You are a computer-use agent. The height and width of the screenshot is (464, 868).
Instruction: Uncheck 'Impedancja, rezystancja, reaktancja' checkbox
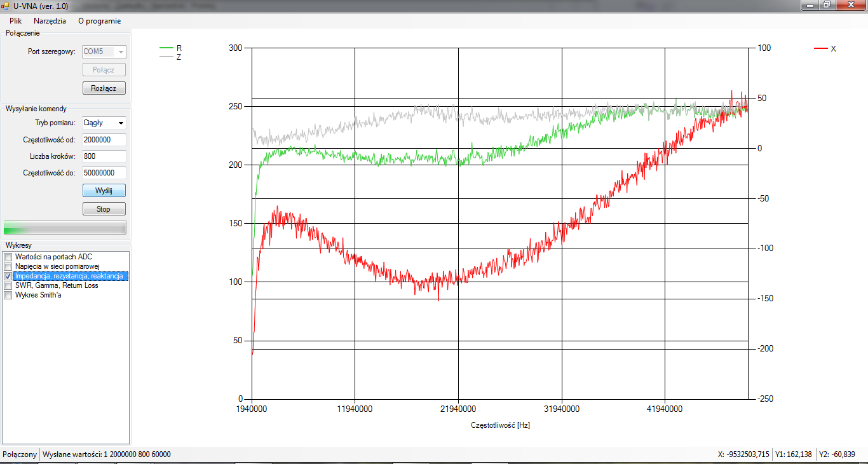click(8, 276)
